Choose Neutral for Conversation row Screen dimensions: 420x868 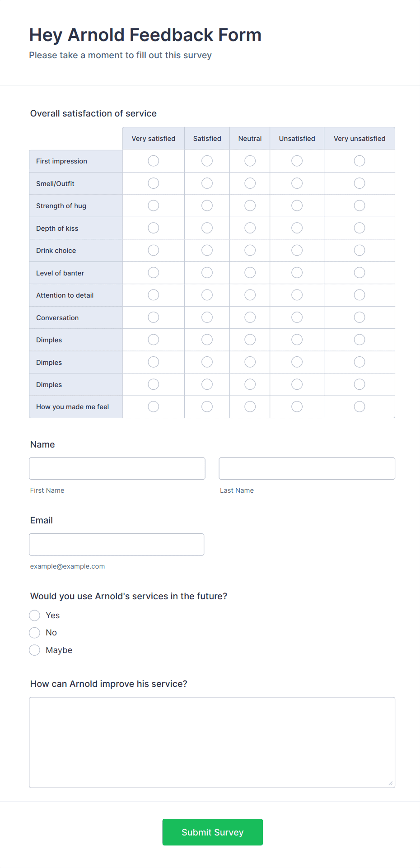250,317
